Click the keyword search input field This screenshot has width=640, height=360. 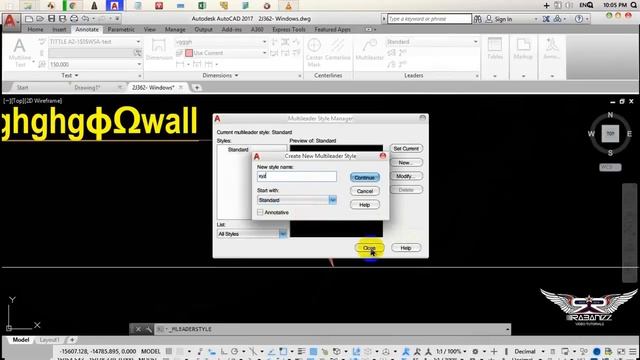[429, 19]
